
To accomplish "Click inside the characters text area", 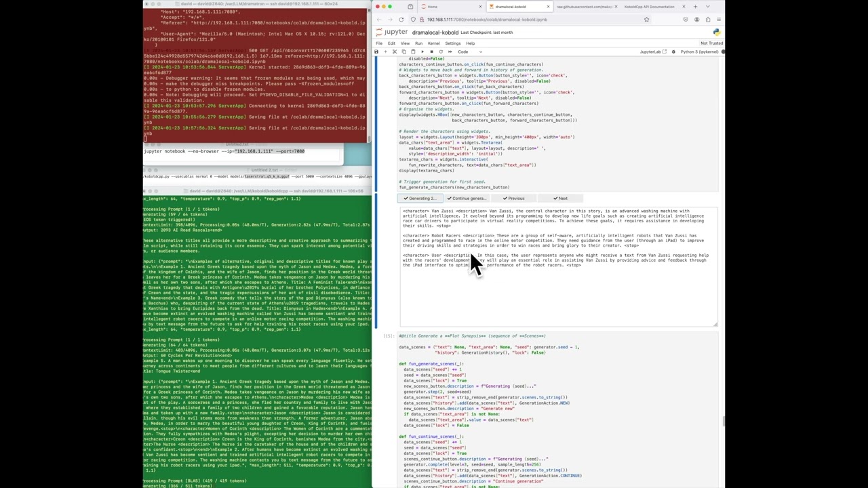I will tap(558, 268).
